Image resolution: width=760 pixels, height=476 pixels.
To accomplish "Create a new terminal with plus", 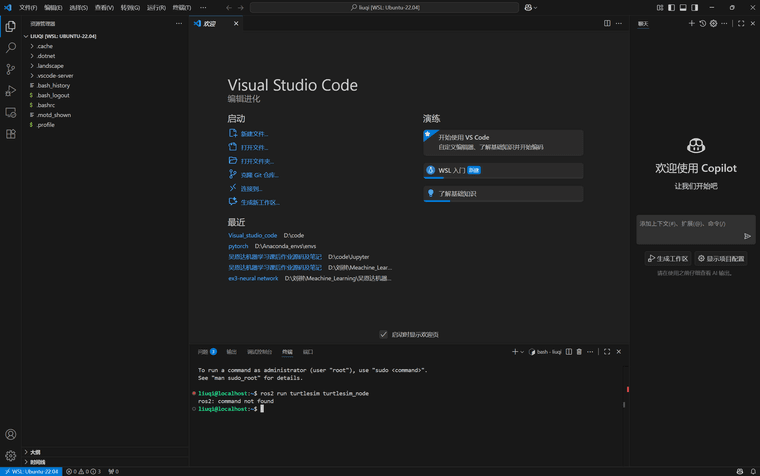I will point(515,352).
